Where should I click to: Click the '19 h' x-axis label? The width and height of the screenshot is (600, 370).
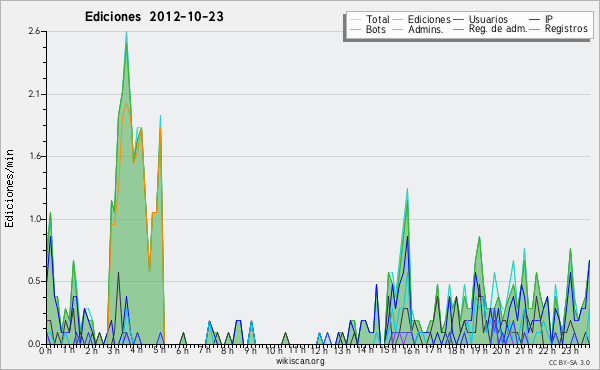[x=479, y=350]
